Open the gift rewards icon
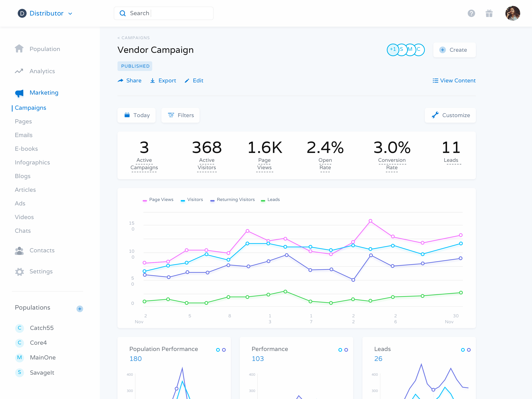Viewport: 532px width, 399px height. (489, 13)
